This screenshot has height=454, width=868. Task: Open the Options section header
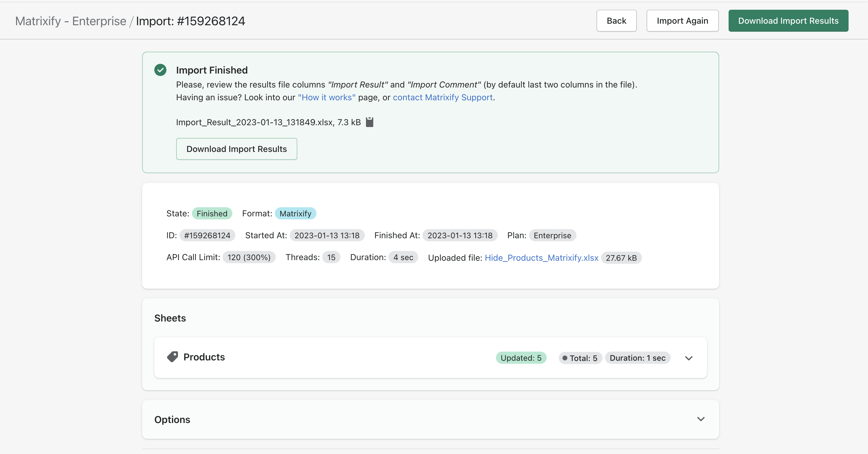pos(172,419)
